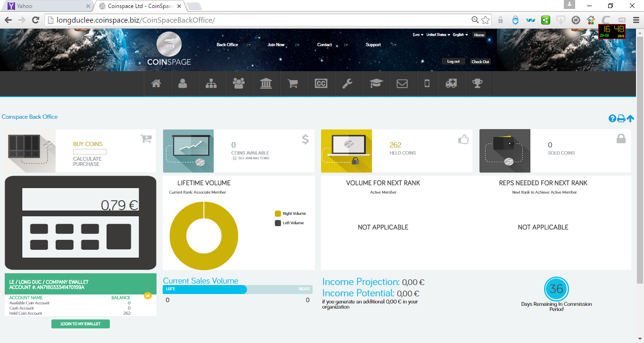Open the shopping cart icon in navigation bar
This screenshot has height=343, width=644.
293,83
